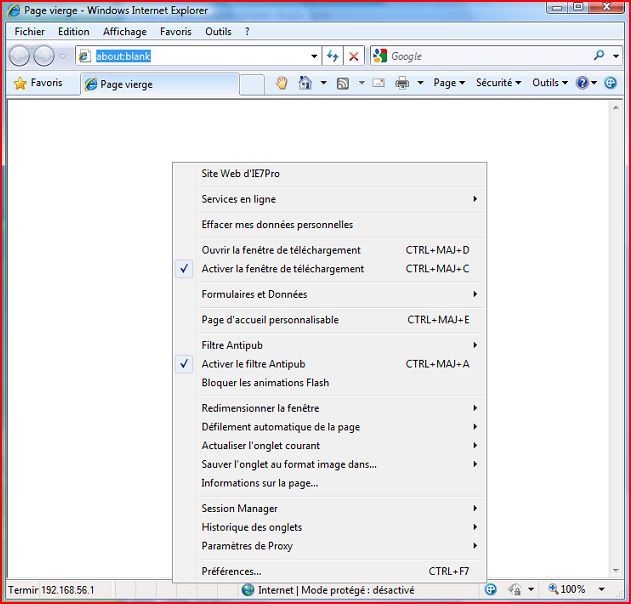This screenshot has height=604, width=631.
Task: Click the Read mail envelope icon
Action: point(378,83)
